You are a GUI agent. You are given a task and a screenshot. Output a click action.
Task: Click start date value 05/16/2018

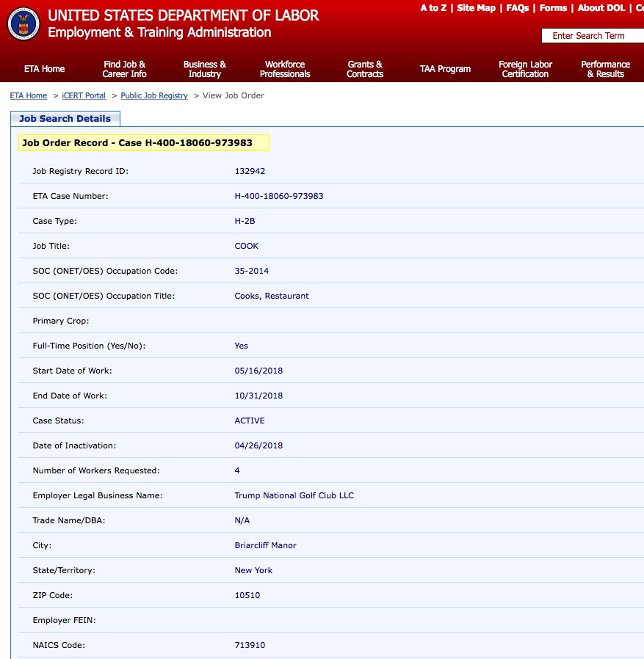click(x=258, y=371)
